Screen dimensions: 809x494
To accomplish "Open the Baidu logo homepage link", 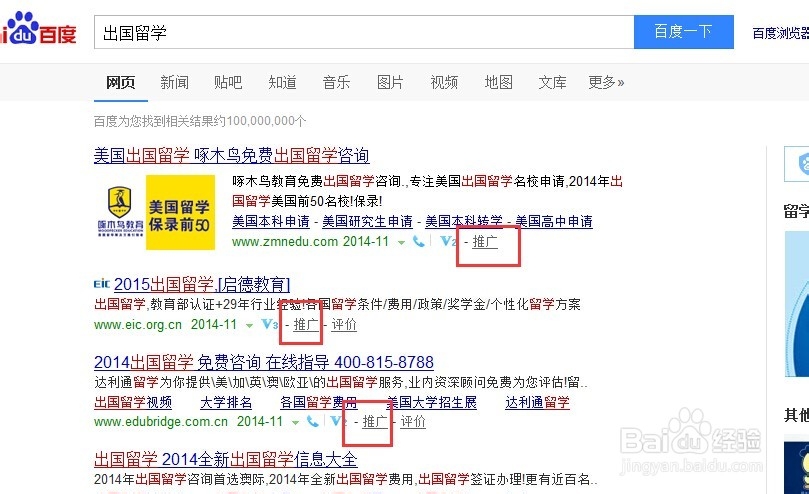I will pos(38,29).
